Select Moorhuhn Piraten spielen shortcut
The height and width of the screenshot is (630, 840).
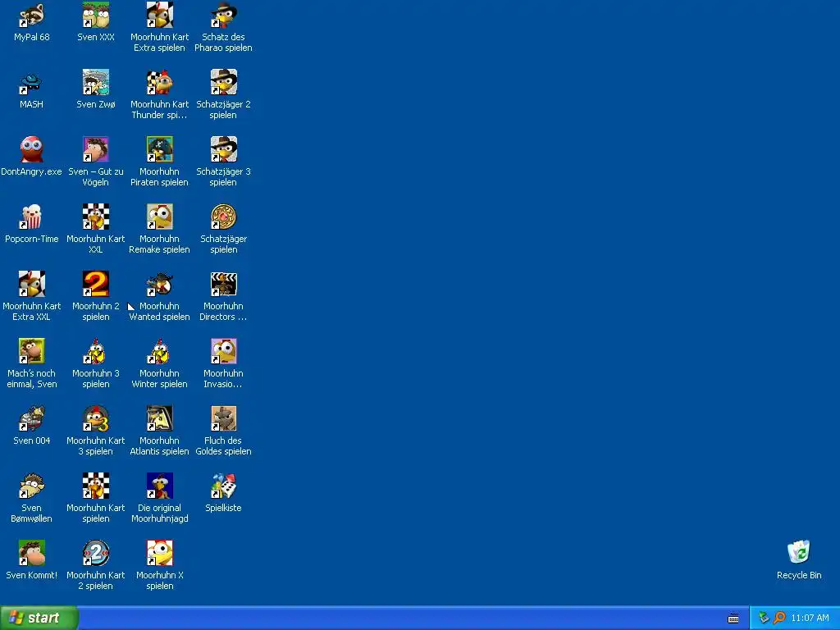pyautogui.click(x=160, y=149)
